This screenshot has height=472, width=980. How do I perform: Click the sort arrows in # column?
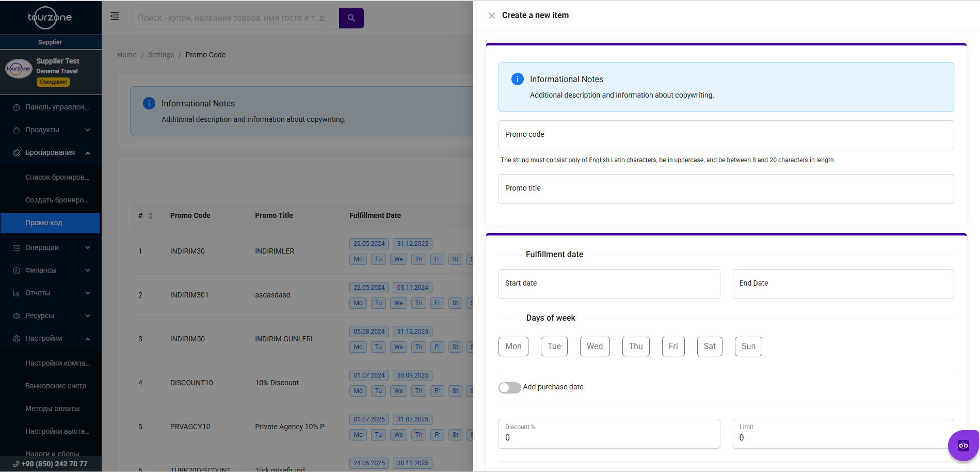(151, 216)
